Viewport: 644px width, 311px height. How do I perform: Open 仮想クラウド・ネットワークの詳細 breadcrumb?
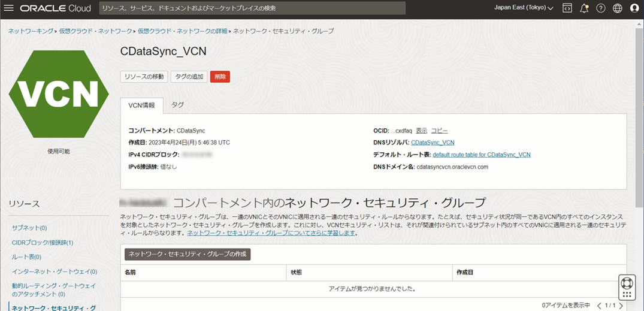point(182,31)
